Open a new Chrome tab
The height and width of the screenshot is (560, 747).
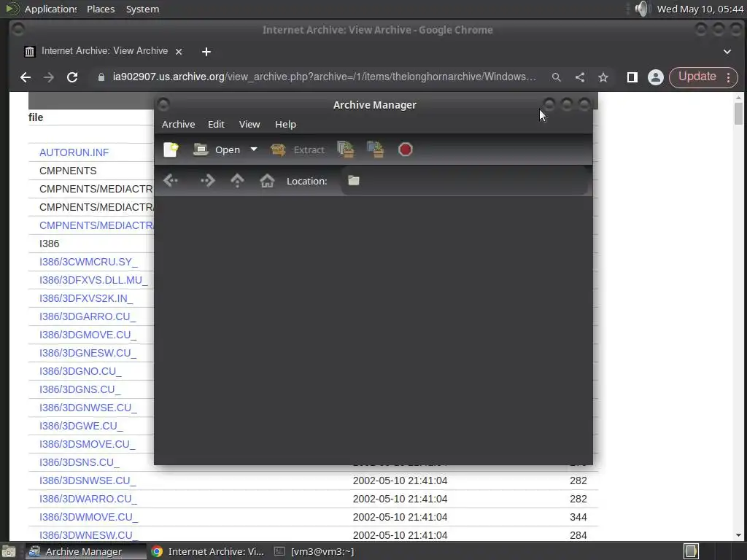click(x=206, y=52)
